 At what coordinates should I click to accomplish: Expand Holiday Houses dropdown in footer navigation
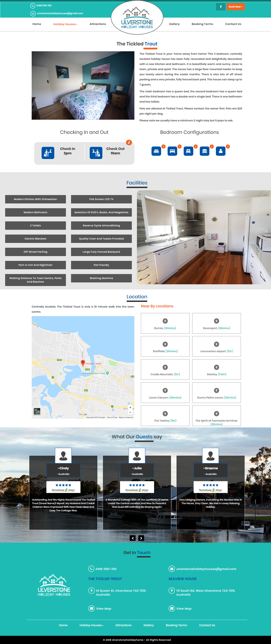(x=91, y=625)
